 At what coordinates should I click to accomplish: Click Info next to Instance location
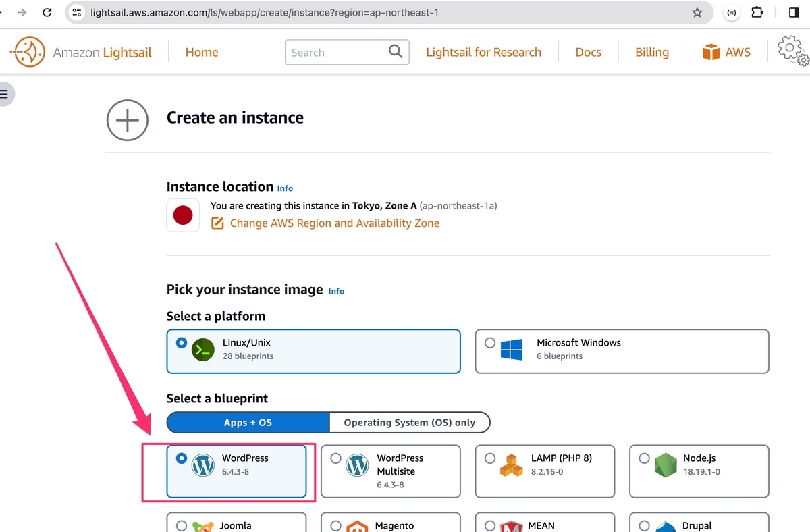[x=285, y=188]
